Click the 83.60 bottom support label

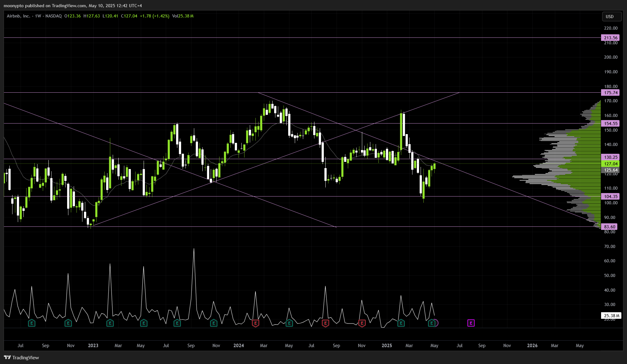pos(609,227)
